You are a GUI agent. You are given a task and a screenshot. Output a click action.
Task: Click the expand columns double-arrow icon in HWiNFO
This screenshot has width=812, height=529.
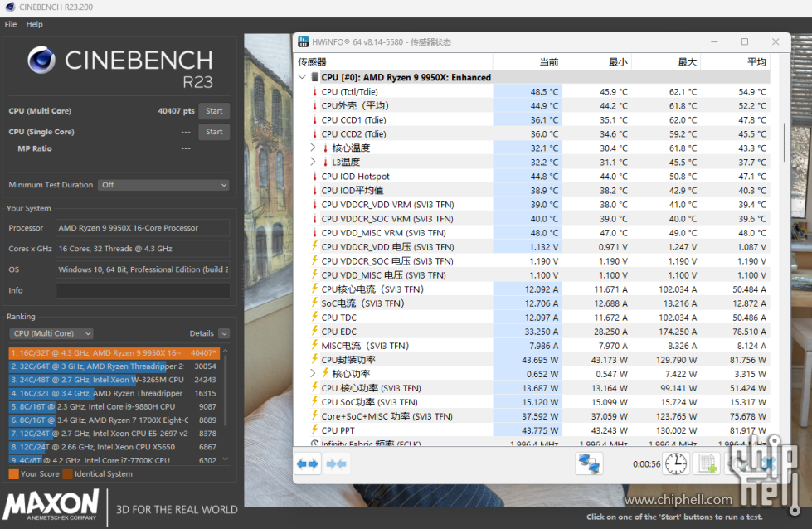pyautogui.click(x=308, y=463)
